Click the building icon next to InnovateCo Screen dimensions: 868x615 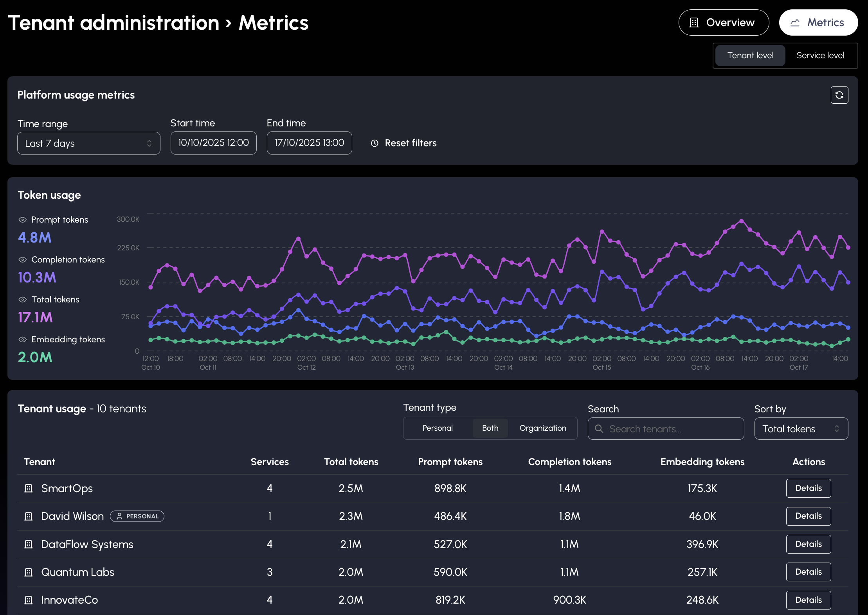(29, 600)
